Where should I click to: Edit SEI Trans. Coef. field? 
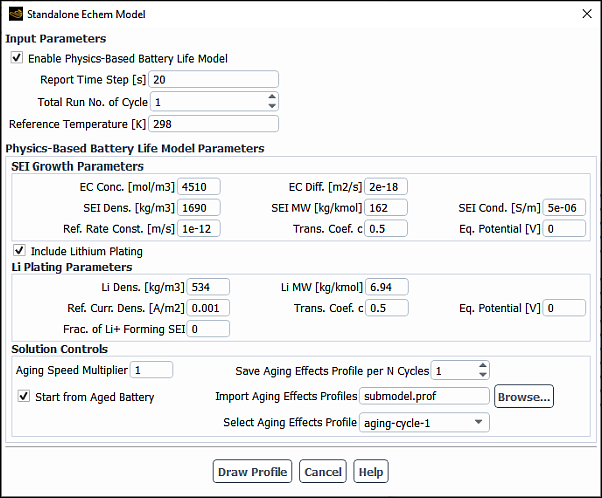385,228
